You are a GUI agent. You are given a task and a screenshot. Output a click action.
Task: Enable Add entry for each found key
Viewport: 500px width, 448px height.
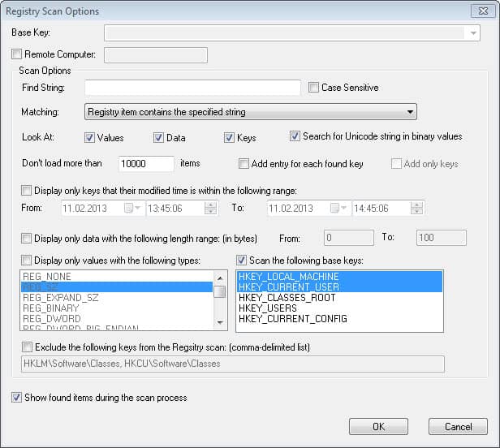pos(244,164)
